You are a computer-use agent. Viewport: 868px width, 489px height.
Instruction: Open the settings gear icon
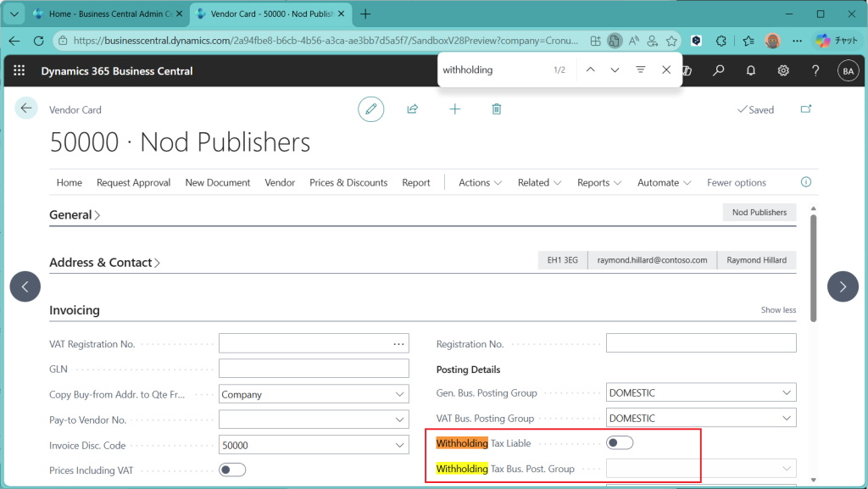point(783,71)
